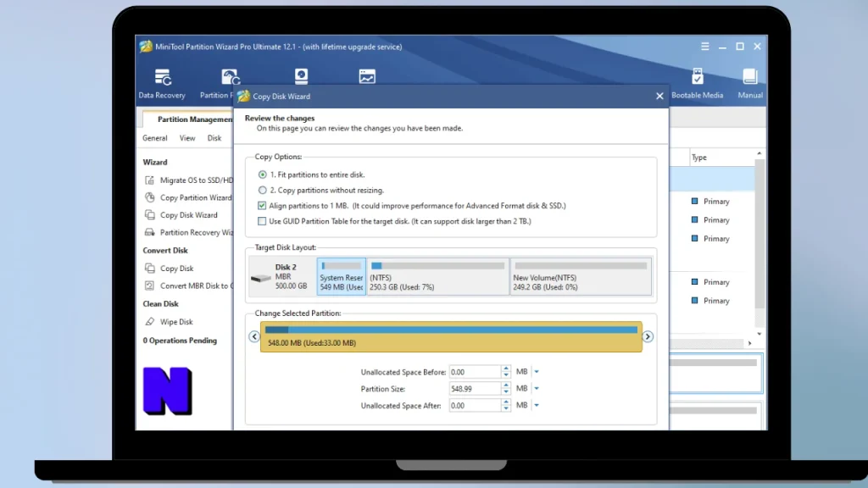Image resolution: width=868 pixels, height=488 pixels.
Task: Click the Unallocated Space After input field
Action: 475,406
